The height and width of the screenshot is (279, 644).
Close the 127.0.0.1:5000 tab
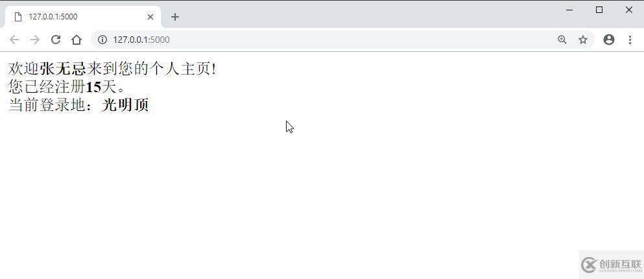click(x=150, y=17)
